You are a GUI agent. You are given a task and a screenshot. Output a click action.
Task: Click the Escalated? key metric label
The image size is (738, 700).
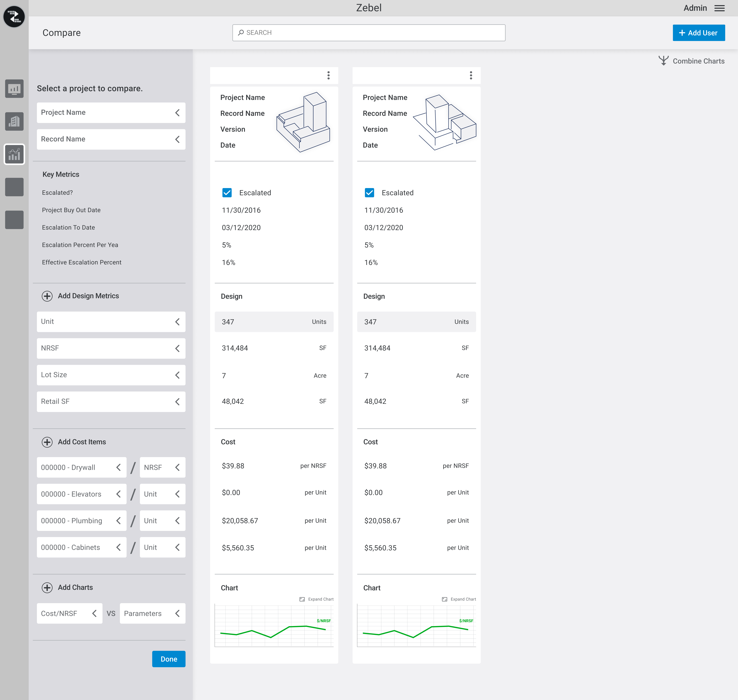click(57, 193)
